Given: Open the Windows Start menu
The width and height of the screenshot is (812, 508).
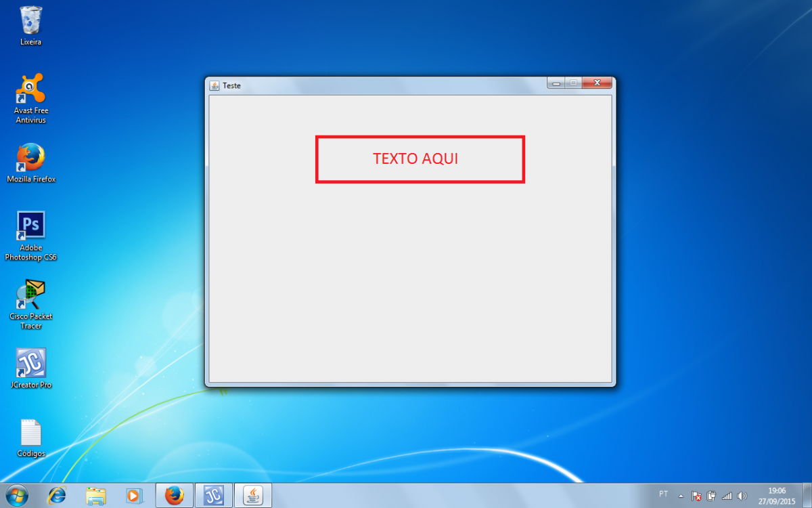Looking at the screenshot, I should point(16,496).
